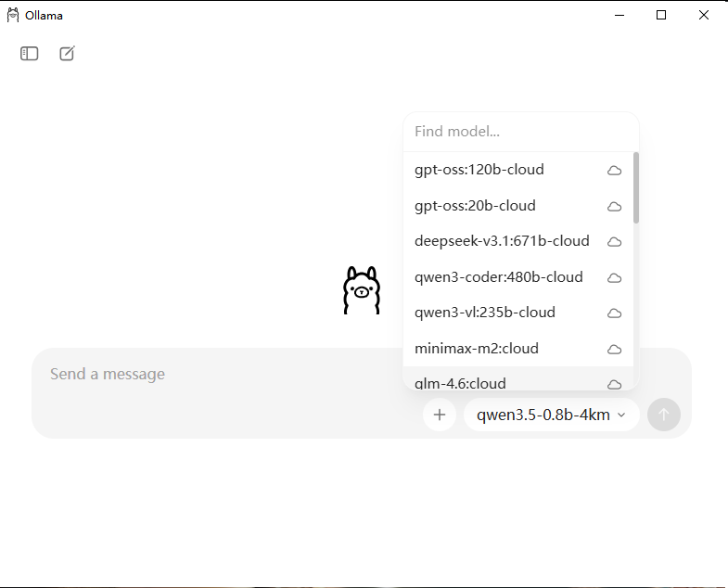Start a new chat with compose icon
Screen dimensions: 728x588
pos(67,54)
